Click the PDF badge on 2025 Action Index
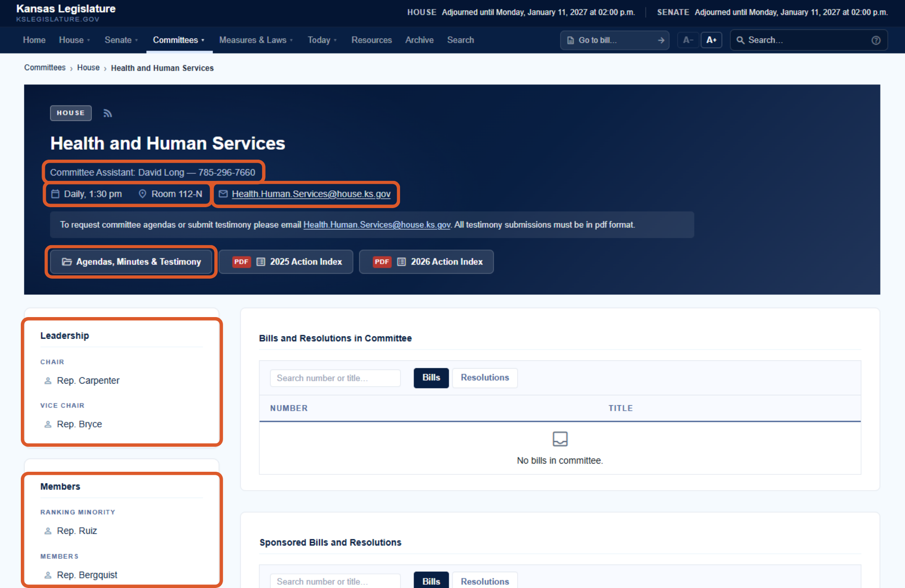This screenshot has width=905, height=588. click(241, 262)
